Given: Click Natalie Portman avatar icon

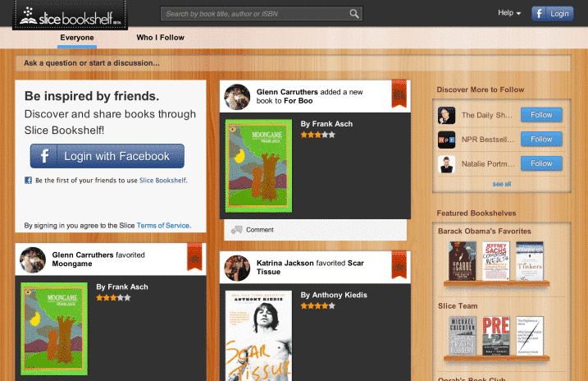Looking at the screenshot, I should [446, 164].
